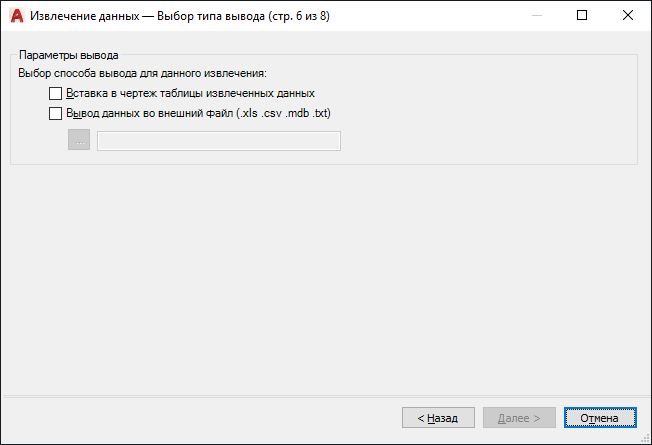Close the dialog with the X button
Screen dimensions: 652x445
[x=629, y=16]
